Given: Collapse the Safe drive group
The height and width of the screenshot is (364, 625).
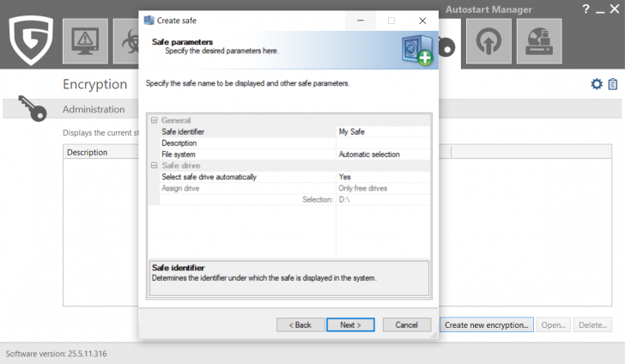Looking at the screenshot, I should (155, 166).
